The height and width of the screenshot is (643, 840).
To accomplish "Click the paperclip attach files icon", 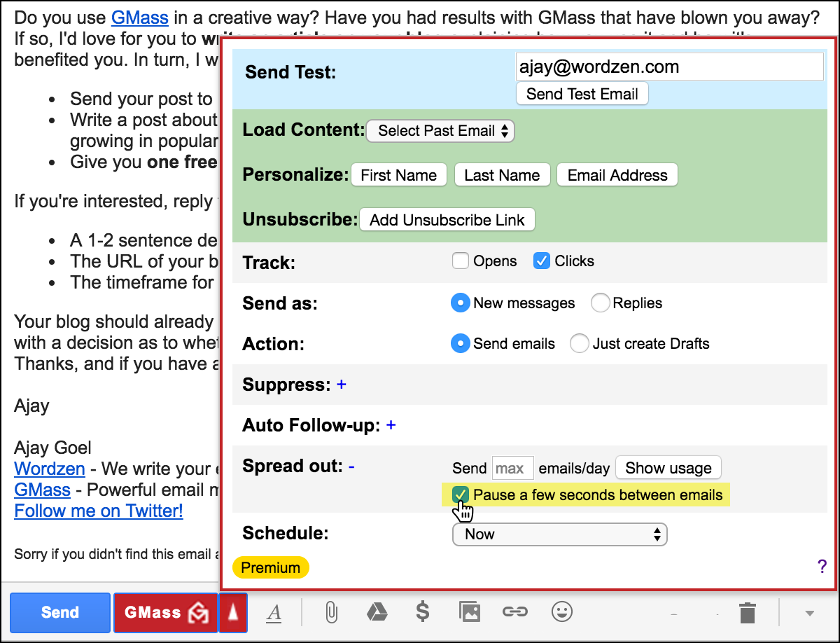I will 331,613.
